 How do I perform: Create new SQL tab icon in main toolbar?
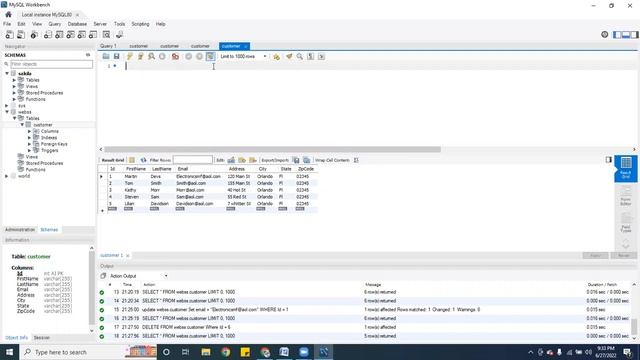(x=9, y=35)
